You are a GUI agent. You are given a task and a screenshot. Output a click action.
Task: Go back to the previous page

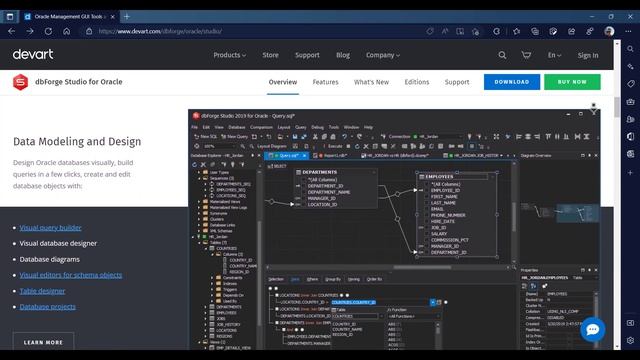tap(11, 31)
